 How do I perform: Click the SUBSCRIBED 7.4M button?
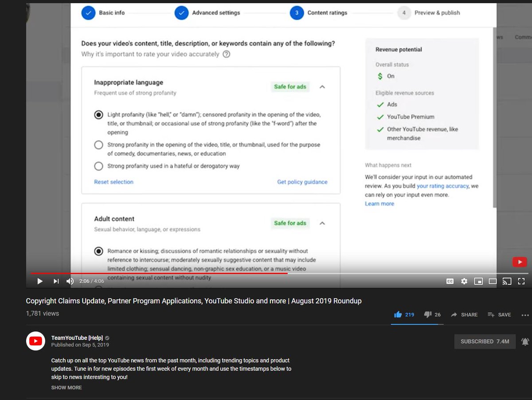point(485,341)
